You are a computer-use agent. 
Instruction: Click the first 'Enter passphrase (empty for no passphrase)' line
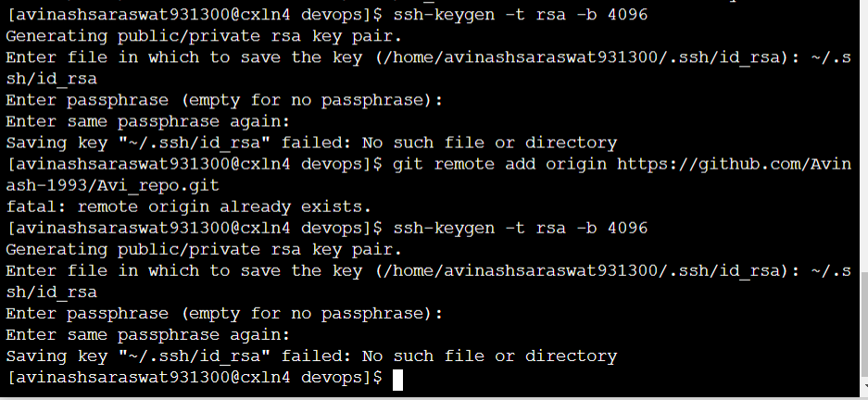(x=224, y=100)
